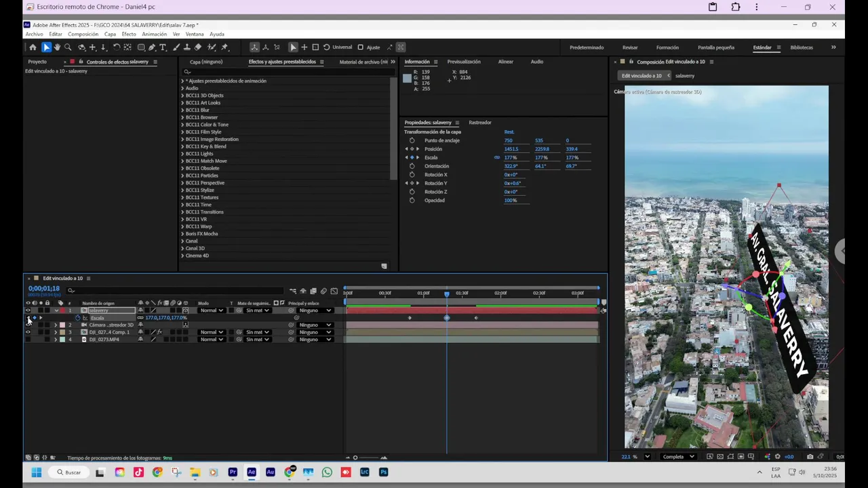Toggle the Posición stopwatch in Propiedades
This screenshot has width=868, height=488.
click(x=412, y=149)
